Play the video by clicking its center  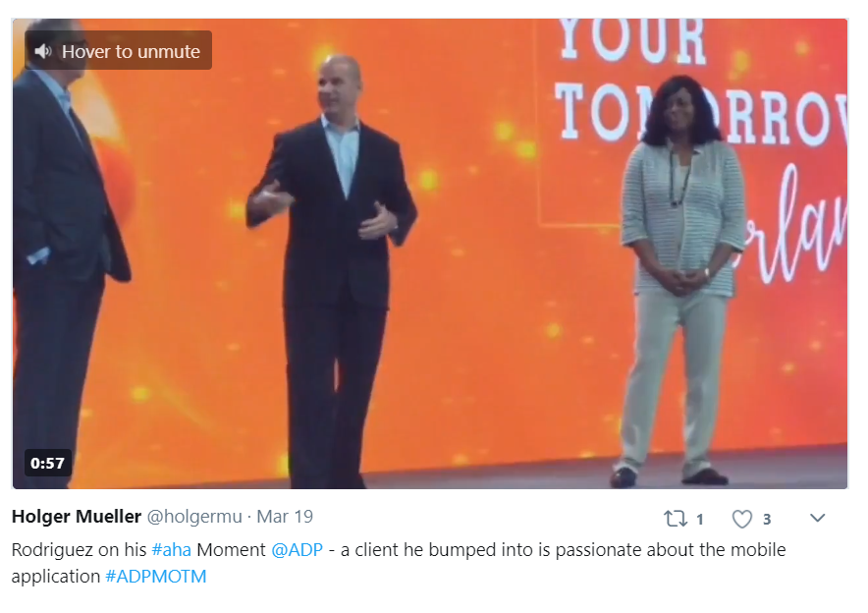tap(430, 253)
